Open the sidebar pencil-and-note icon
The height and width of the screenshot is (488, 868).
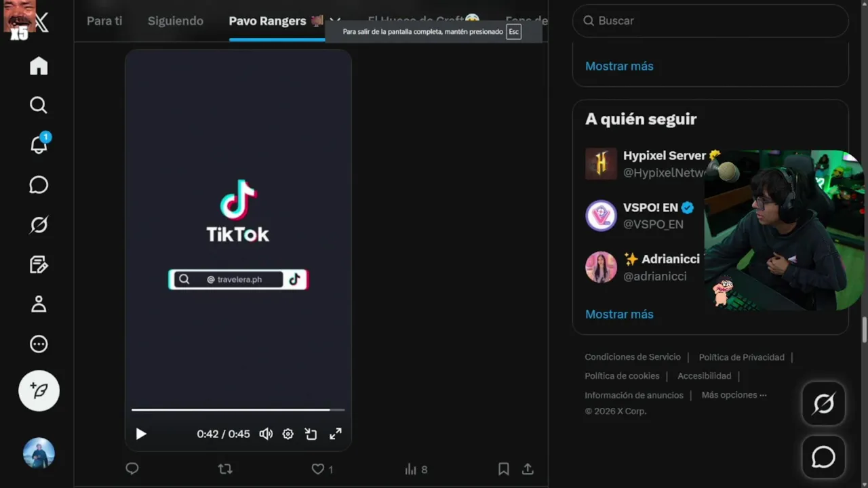pyautogui.click(x=39, y=264)
